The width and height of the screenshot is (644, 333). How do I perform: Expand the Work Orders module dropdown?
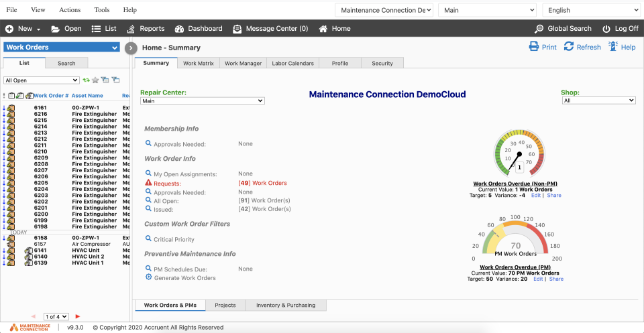[115, 48]
